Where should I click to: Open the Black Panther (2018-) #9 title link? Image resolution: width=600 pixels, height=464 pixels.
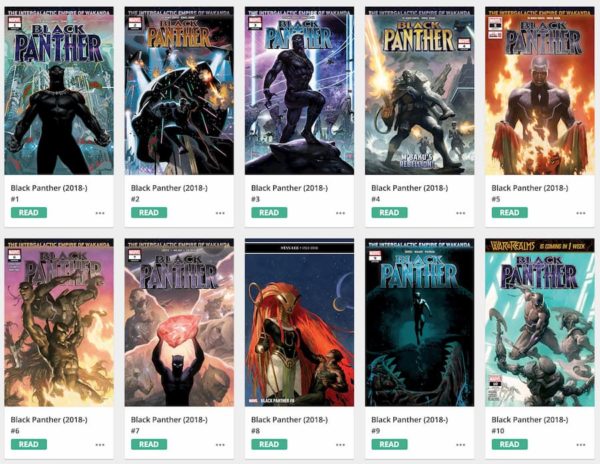409,420
